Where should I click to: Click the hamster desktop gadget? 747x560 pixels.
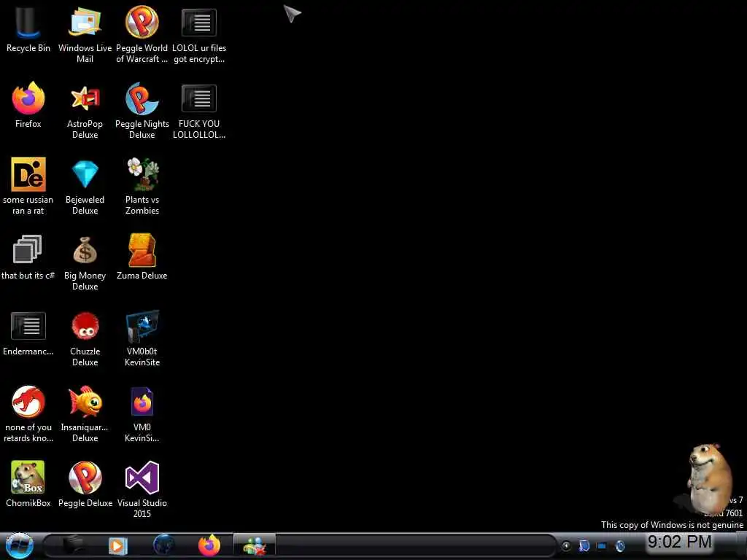click(x=709, y=479)
